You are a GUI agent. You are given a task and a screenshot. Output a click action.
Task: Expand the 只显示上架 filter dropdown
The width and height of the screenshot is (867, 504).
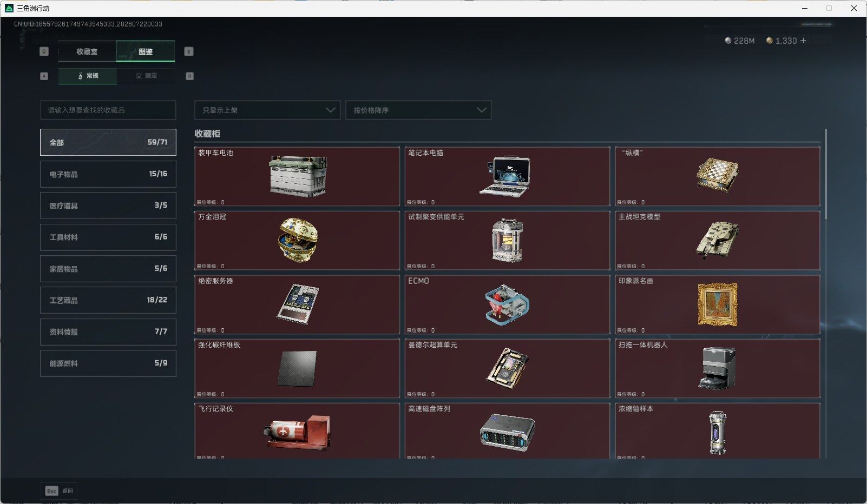(x=267, y=110)
